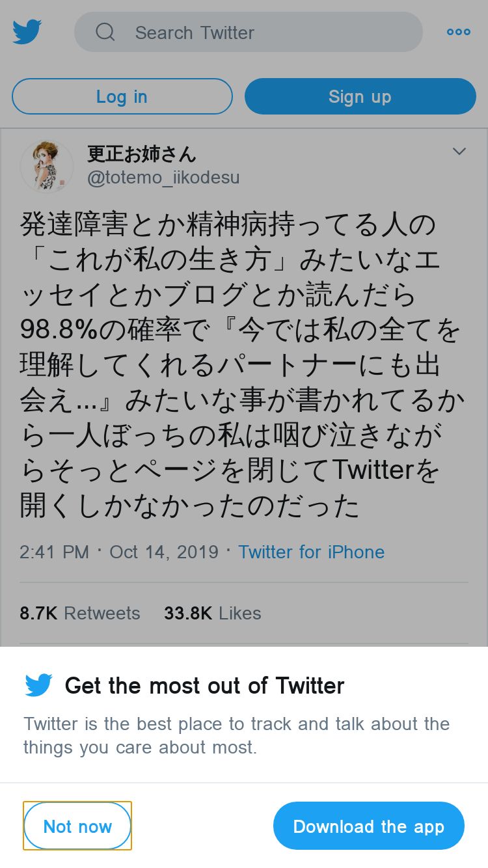
Task: Click the "Get the most out of Twitter" heading
Action: coord(204,685)
